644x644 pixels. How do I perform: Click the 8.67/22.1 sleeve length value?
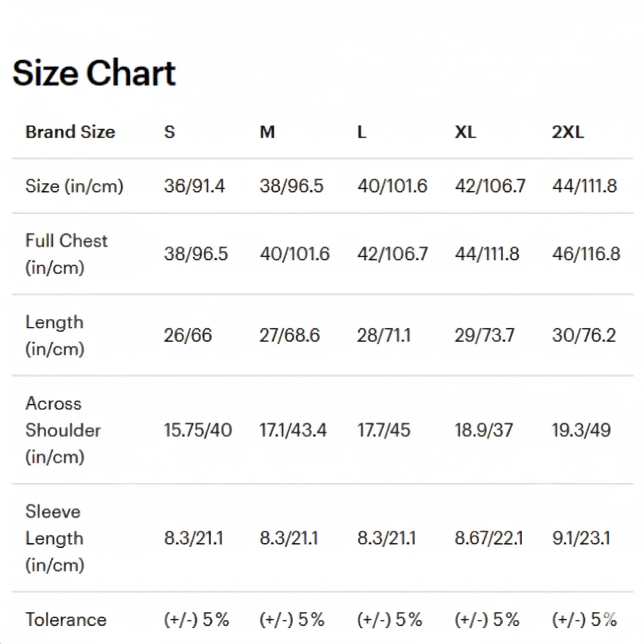pyautogui.click(x=489, y=538)
